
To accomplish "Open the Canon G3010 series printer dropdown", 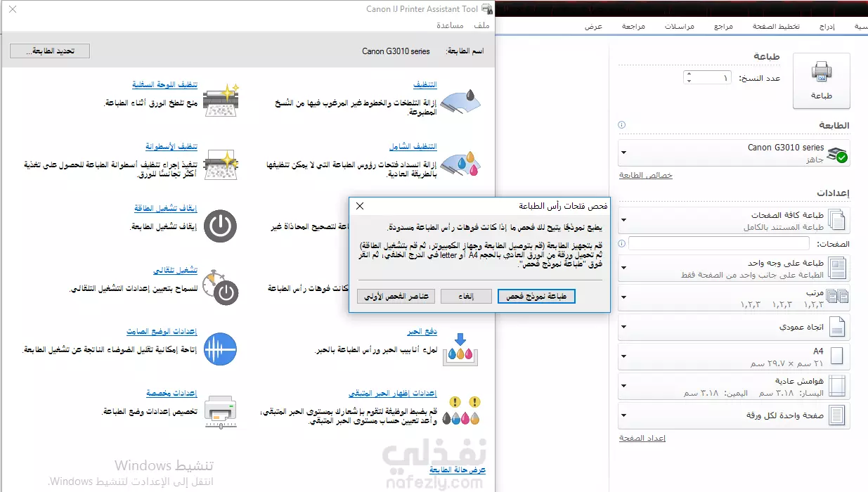I will 623,153.
